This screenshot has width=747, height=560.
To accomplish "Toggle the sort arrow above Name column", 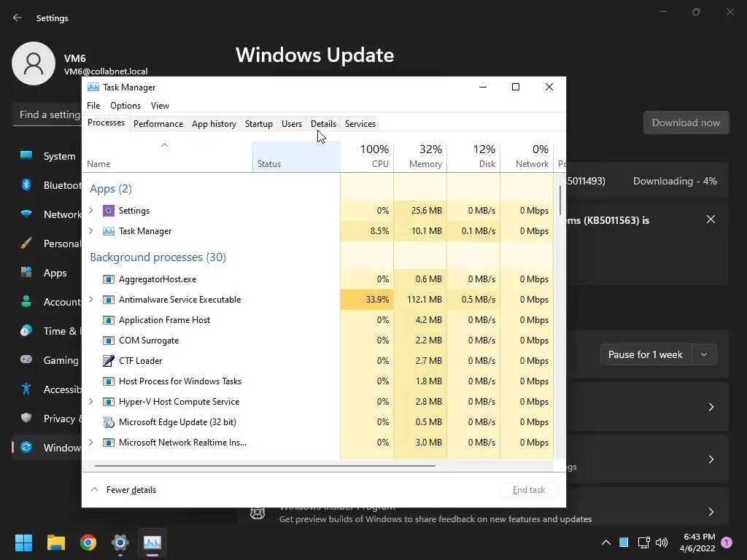I will coord(164,145).
